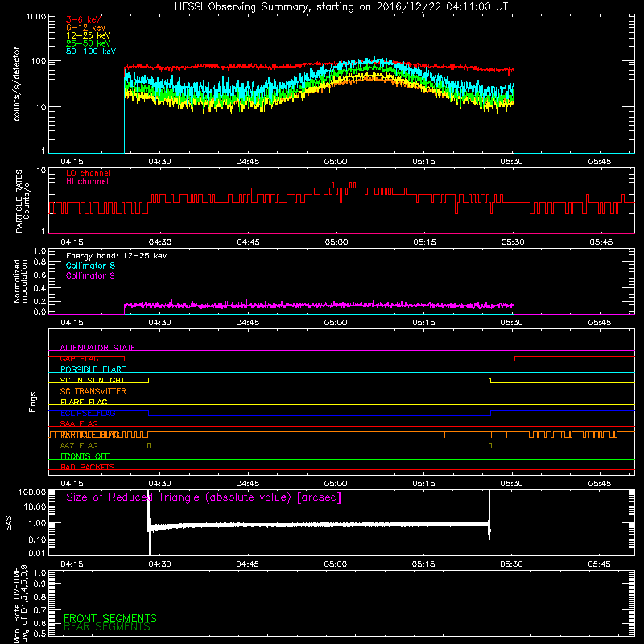Image resolution: width=644 pixels, height=644 pixels.
Task: Select the red 3-6 keV legend label
Action: coord(83,19)
